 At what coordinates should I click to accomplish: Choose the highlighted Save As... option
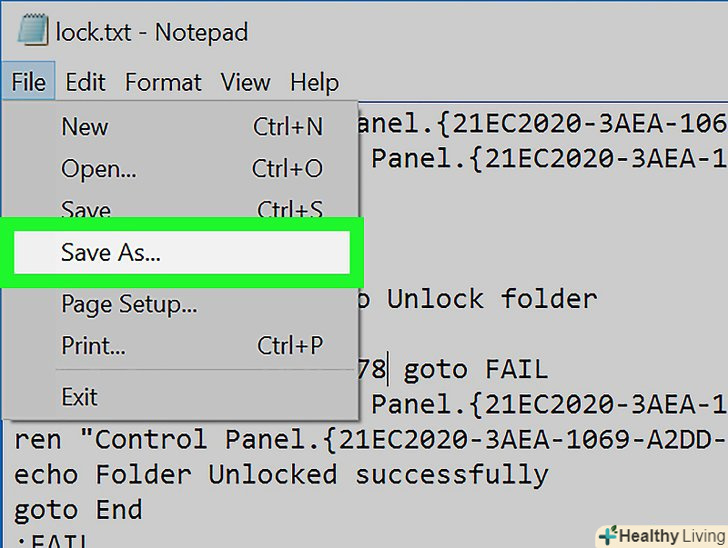pos(111,253)
